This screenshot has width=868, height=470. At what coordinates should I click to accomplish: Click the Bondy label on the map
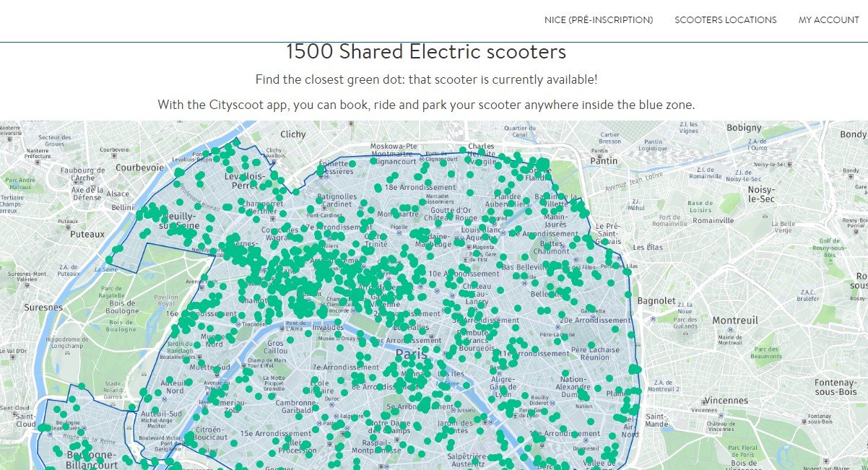[x=853, y=134]
